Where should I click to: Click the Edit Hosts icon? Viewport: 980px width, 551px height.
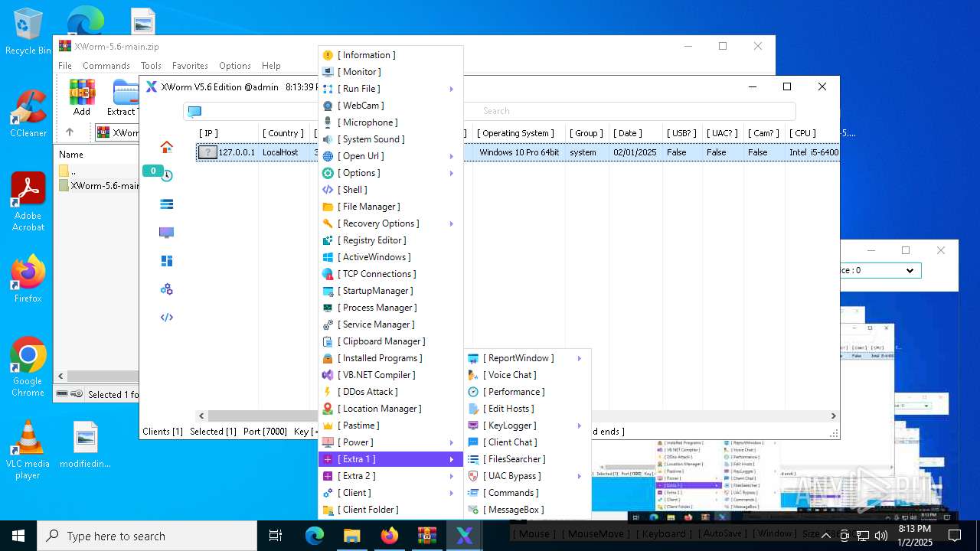pos(473,409)
